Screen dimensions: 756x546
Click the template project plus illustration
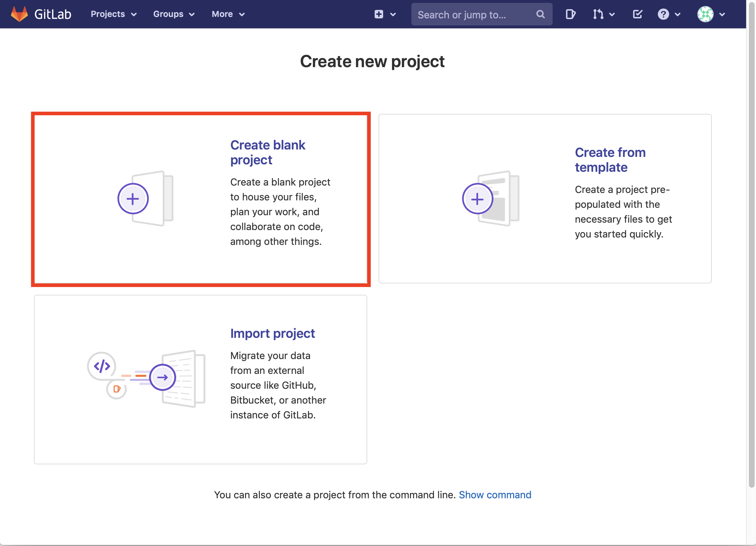pos(491,198)
